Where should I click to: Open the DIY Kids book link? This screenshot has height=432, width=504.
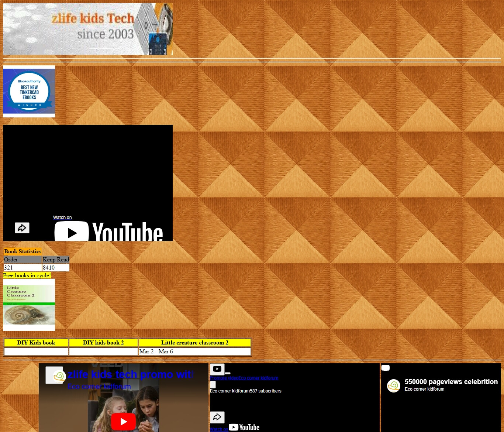tap(36, 343)
